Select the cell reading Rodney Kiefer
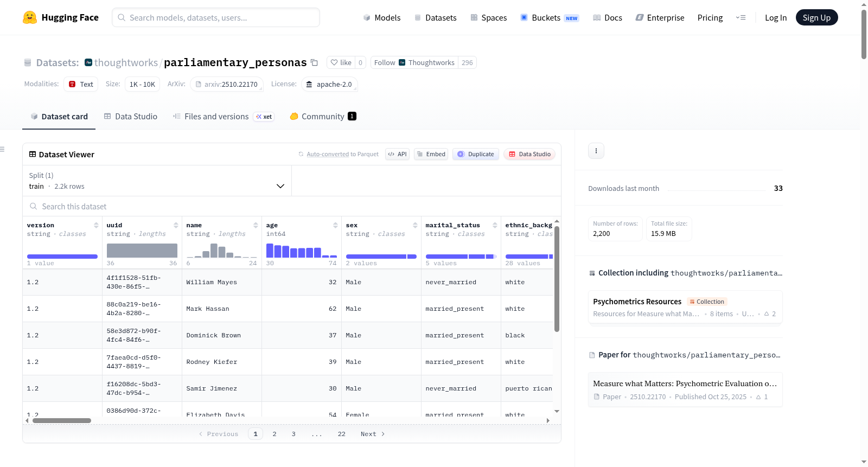 (222, 362)
